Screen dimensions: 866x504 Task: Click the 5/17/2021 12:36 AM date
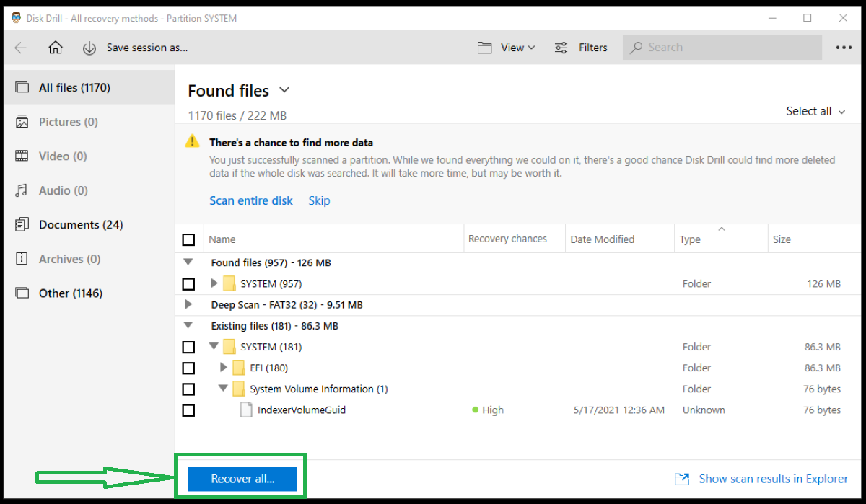[619, 410]
